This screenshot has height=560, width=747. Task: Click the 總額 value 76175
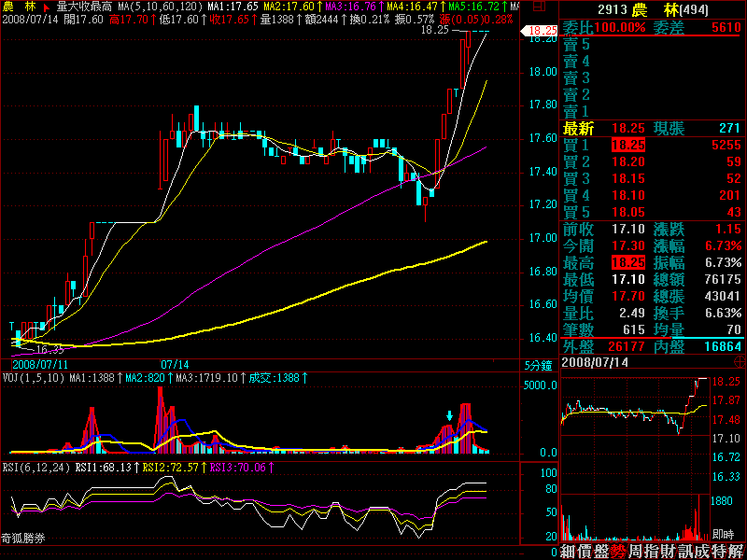pyautogui.click(x=723, y=279)
